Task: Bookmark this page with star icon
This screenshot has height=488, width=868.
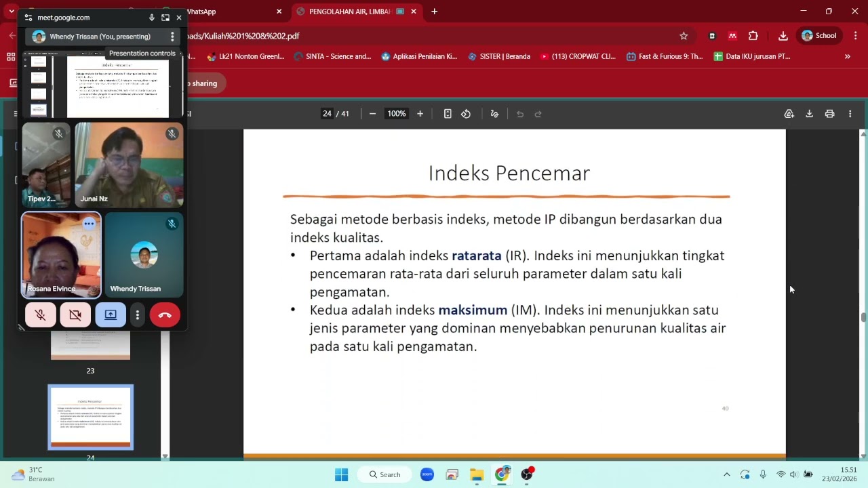Action: click(684, 36)
